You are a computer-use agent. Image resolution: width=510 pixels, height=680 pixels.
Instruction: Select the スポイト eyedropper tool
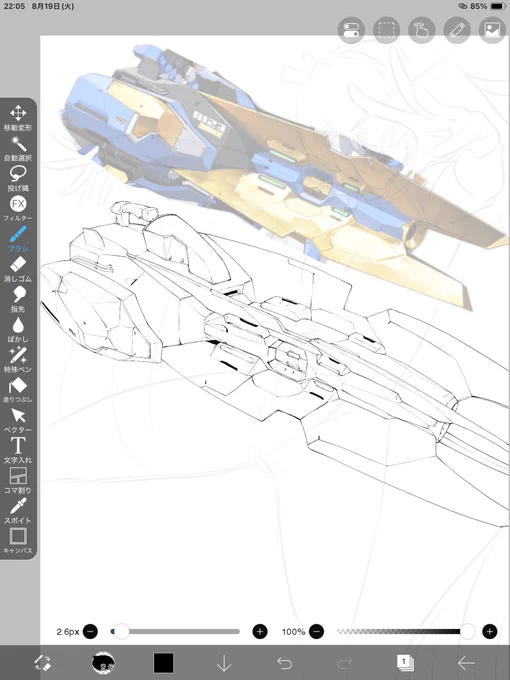pyautogui.click(x=18, y=510)
